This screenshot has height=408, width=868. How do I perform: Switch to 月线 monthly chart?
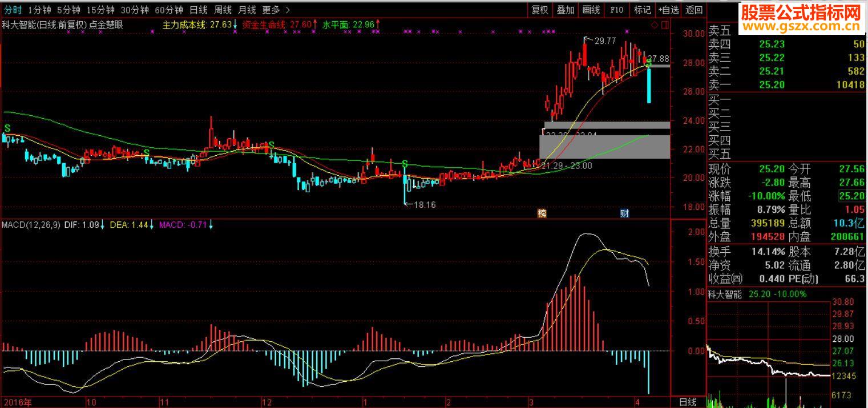pyautogui.click(x=247, y=10)
